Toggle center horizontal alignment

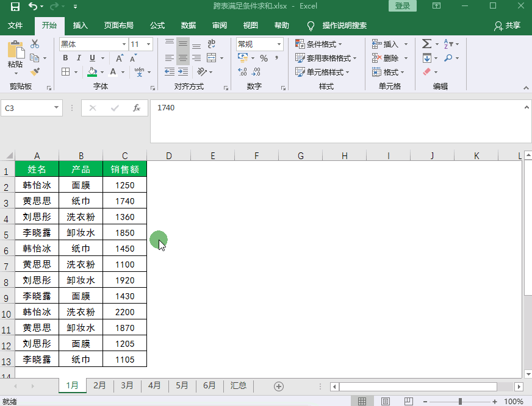click(183, 59)
